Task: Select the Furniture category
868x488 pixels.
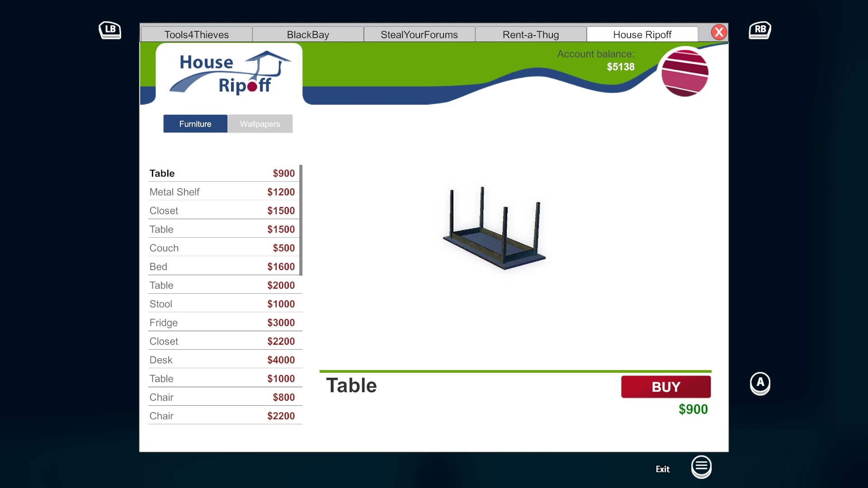Action: coord(195,124)
